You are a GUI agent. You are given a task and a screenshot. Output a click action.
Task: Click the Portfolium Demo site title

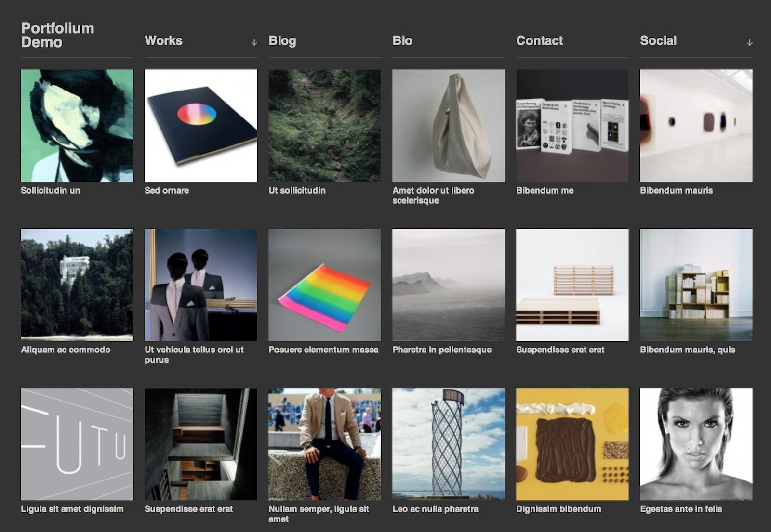coord(57,35)
